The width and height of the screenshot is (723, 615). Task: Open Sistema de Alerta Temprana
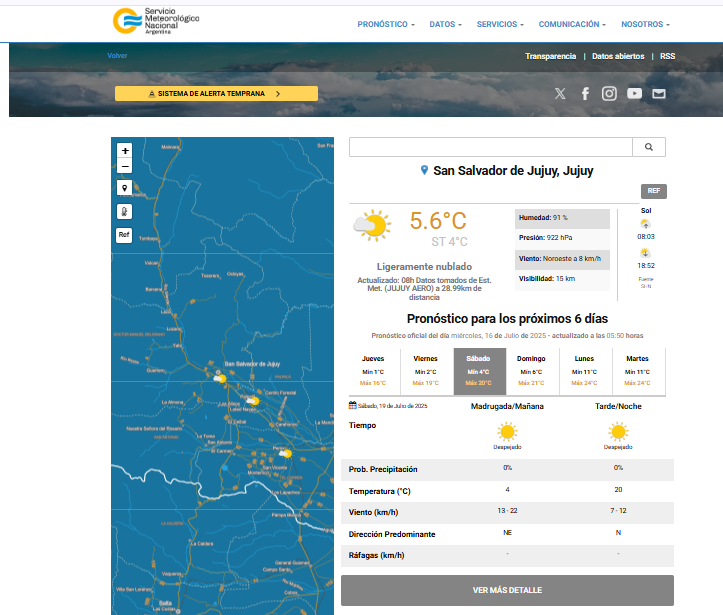pyautogui.click(x=216, y=94)
